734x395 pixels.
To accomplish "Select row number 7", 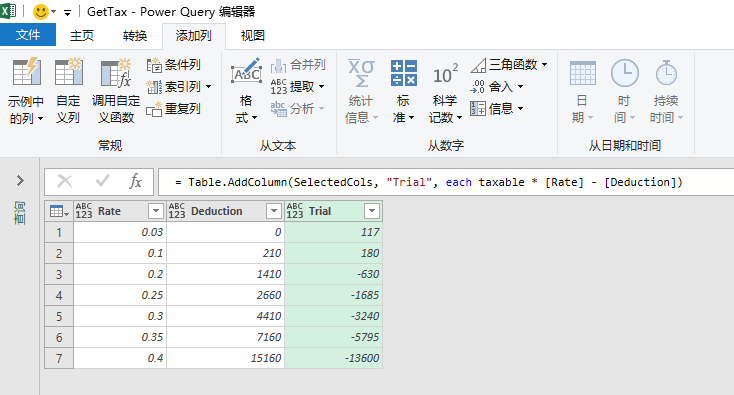I will [59, 358].
